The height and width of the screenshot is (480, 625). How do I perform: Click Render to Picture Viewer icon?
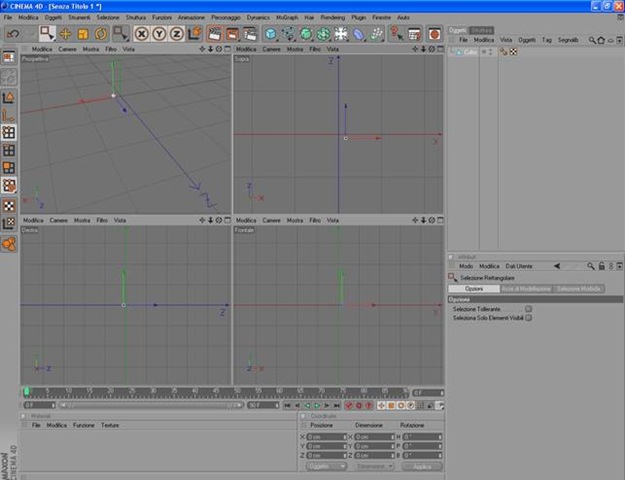(232, 34)
